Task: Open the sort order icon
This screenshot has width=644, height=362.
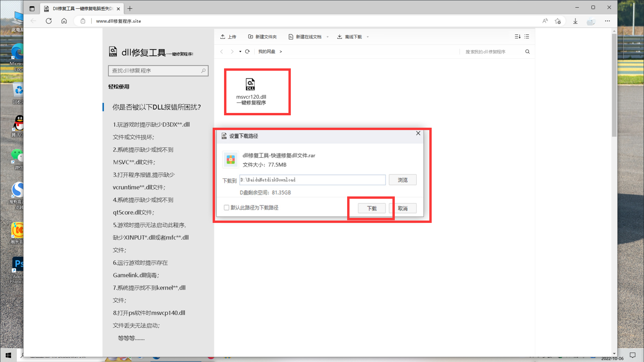Action: pyautogui.click(x=518, y=37)
